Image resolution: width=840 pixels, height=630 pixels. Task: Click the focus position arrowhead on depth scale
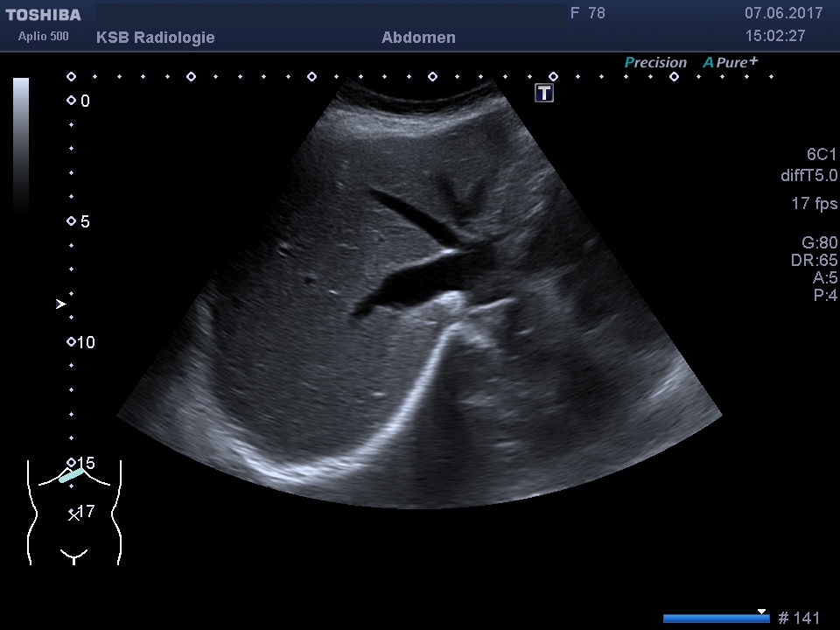[60, 304]
